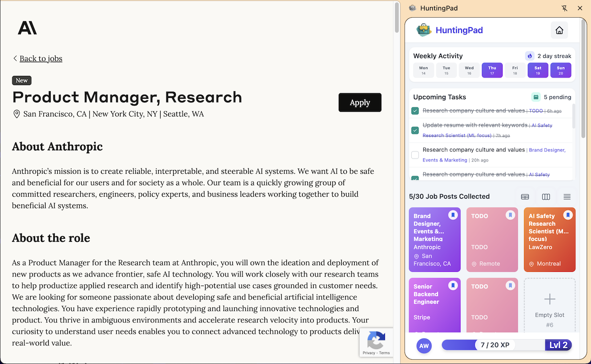Viewport: 591px width, 364px height.
Task: Click the reCAPTCHA badge icon
Action: 376,339
